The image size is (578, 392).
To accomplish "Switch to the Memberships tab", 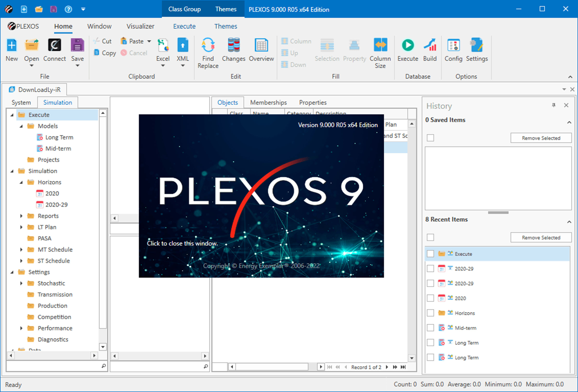I will [x=268, y=102].
